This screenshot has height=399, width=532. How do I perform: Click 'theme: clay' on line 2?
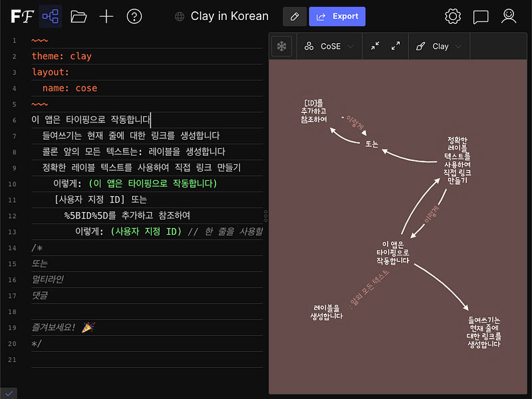pos(61,56)
